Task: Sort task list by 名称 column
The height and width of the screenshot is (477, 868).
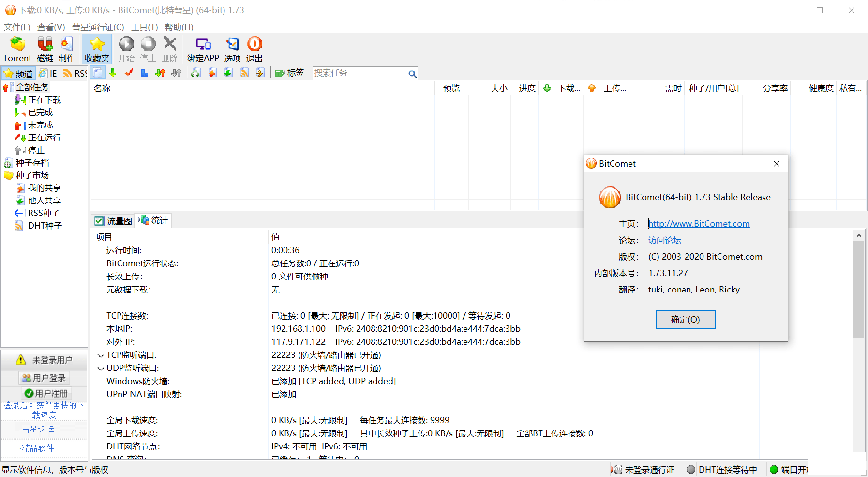Action: [263, 88]
